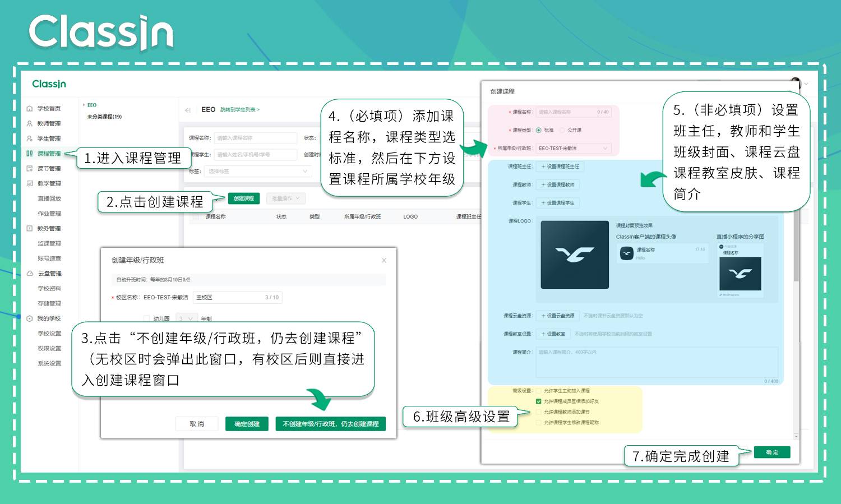Click 确定 in the 创建课程 dialog
Viewport: 841px width, 504px height.
[x=772, y=452]
